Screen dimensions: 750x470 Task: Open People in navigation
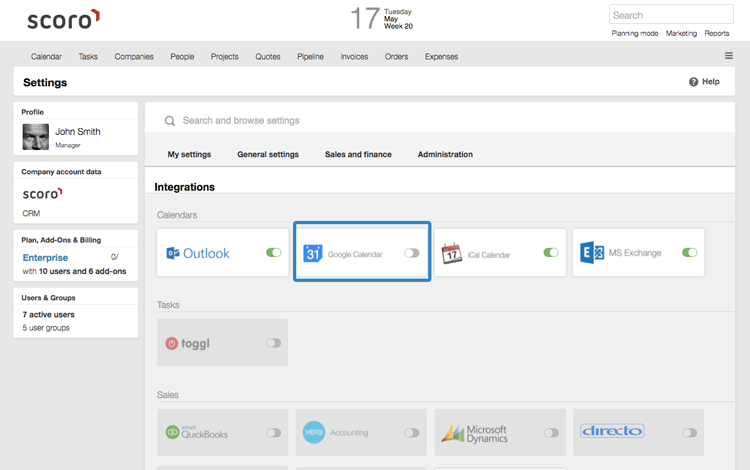(182, 56)
